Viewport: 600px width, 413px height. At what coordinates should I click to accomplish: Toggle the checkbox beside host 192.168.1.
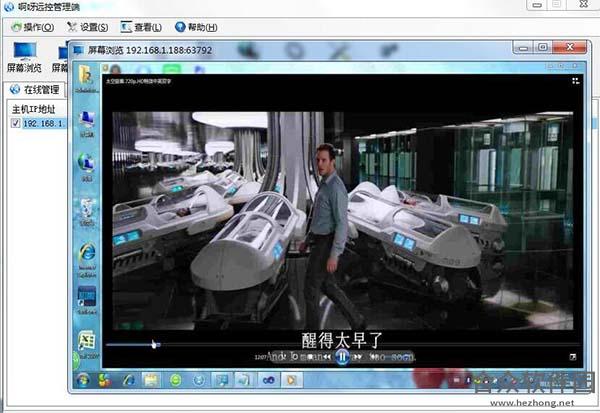pos(16,123)
